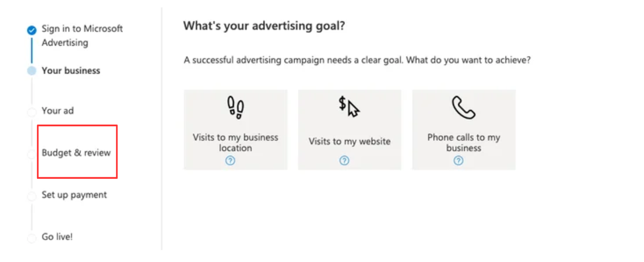Select the Go live! step circle
This screenshot has width=644, height=262.
(x=32, y=238)
